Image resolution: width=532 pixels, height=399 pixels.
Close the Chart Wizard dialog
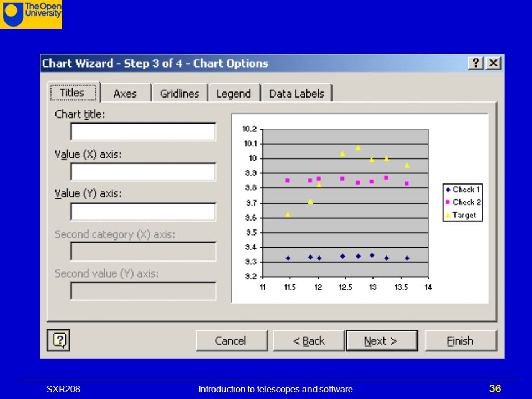tap(493, 63)
